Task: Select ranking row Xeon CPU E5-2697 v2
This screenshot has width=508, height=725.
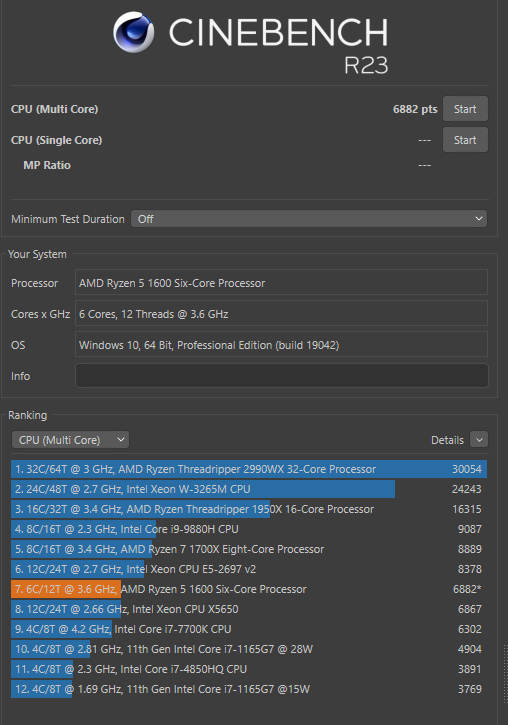Action: 249,569
